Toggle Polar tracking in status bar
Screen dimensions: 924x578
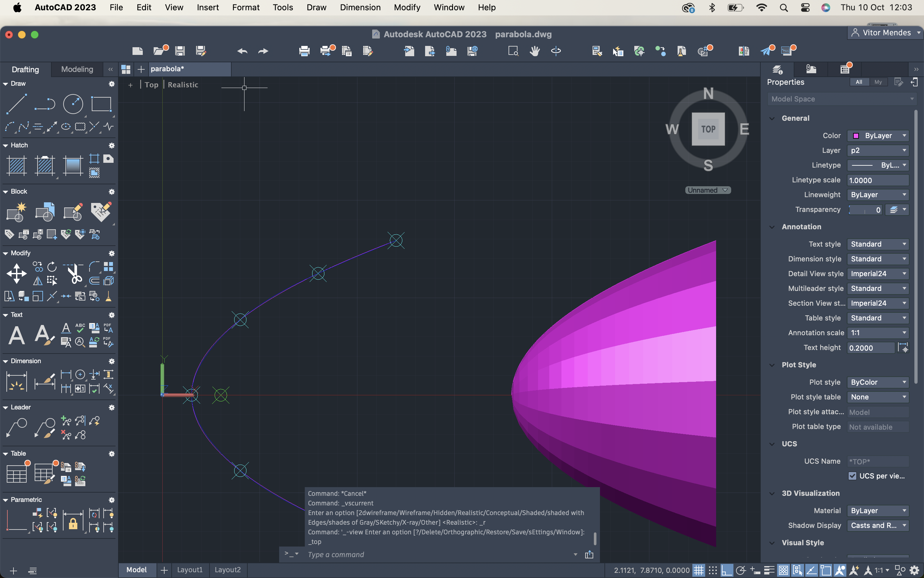pyautogui.click(x=741, y=570)
